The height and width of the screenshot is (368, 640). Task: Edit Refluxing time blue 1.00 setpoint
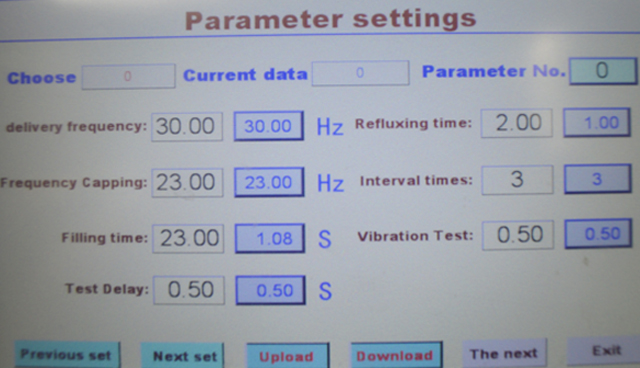[597, 122]
